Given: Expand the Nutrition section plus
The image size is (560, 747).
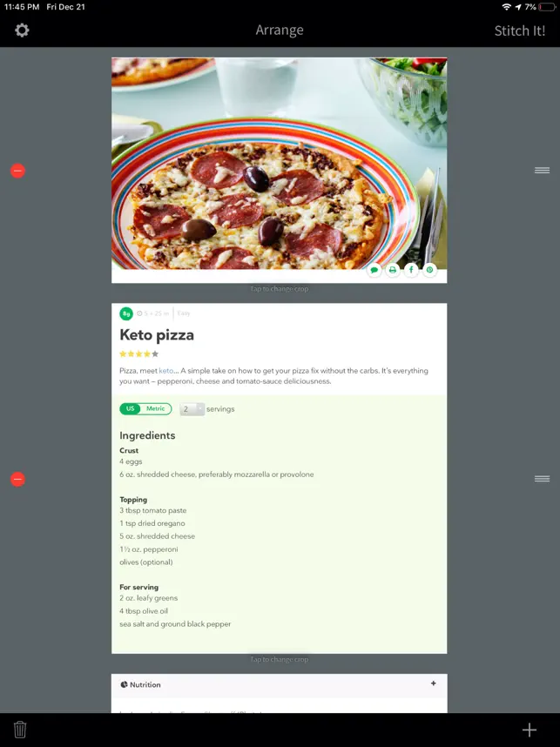Looking at the screenshot, I should (433, 683).
